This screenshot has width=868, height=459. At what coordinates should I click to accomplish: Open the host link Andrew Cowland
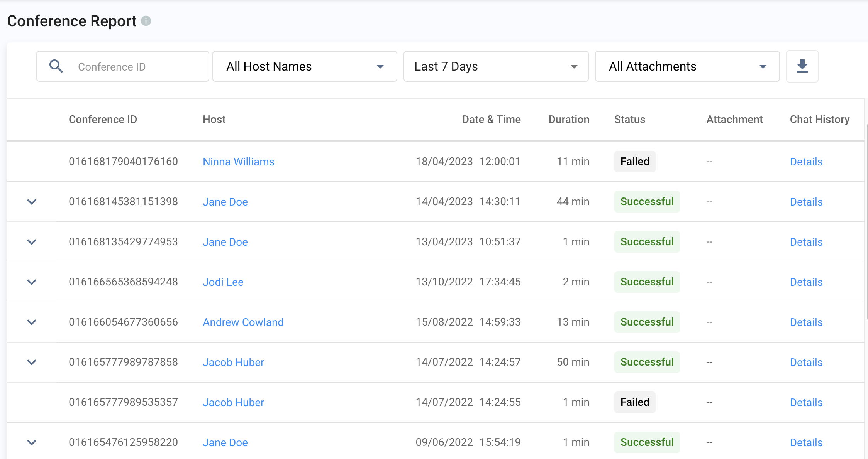click(x=243, y=322)
